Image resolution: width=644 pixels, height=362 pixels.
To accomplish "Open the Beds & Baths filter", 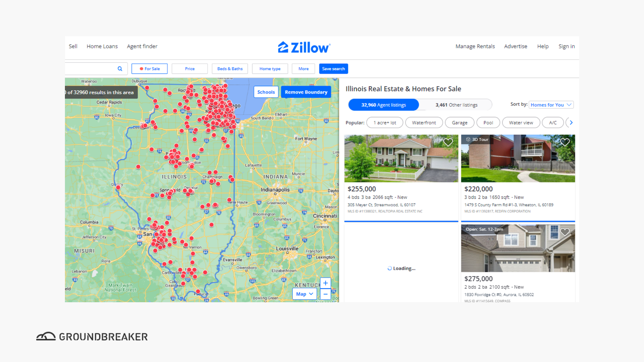I will pyautogui.click(x=230, y=69).
